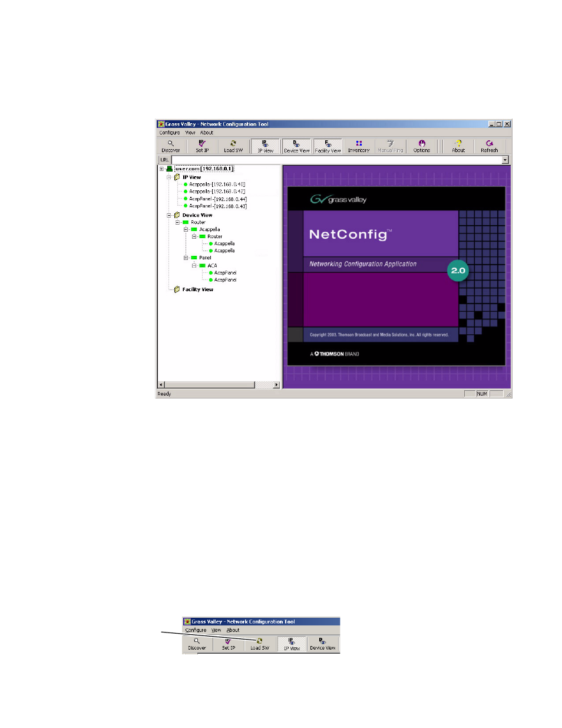Click the green device icon of the Acappella tree node

pos(194,229)
